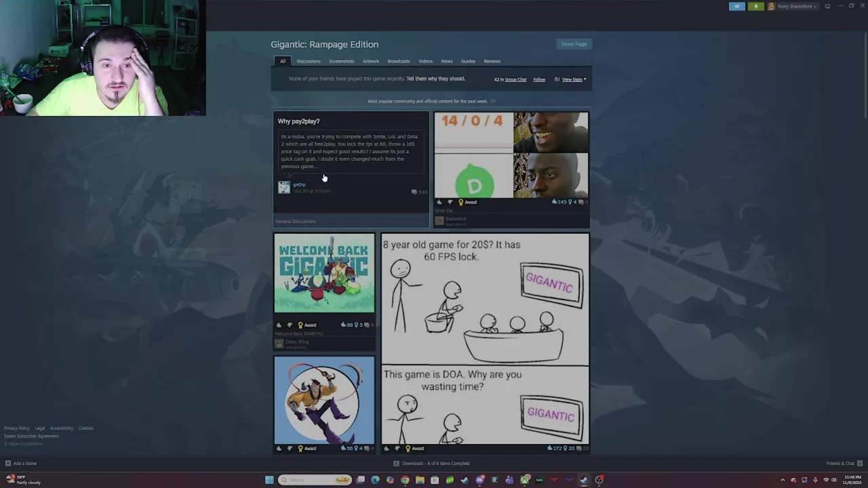Expand the View Stats dropdown

[574, 79]
